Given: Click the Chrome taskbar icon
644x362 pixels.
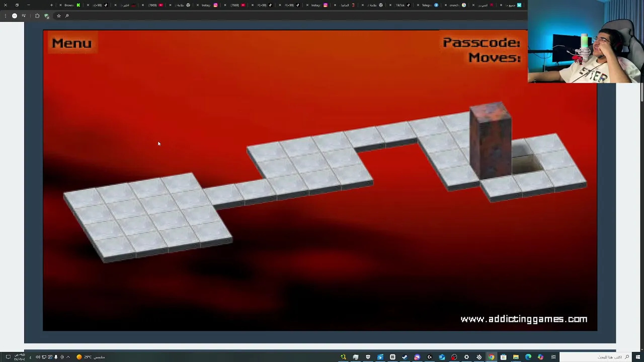Looking at the screenshot, I should 491,357.
